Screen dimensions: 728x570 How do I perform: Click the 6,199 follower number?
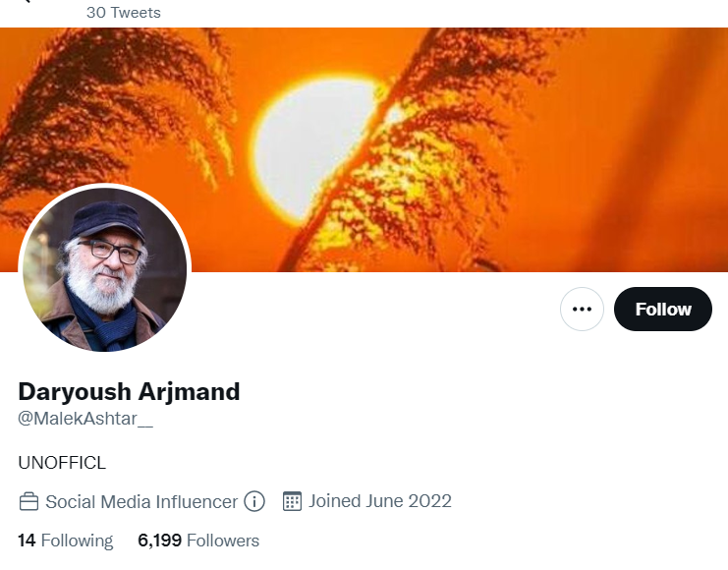[x=160, y=541]
